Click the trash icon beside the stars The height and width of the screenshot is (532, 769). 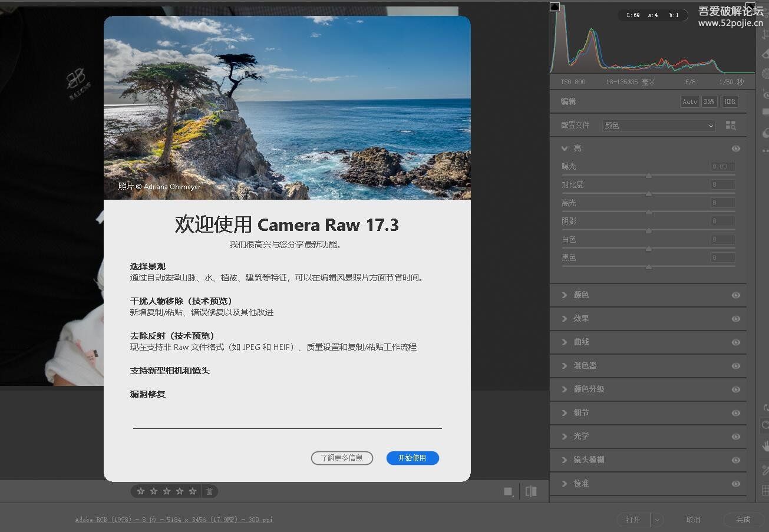209,491
